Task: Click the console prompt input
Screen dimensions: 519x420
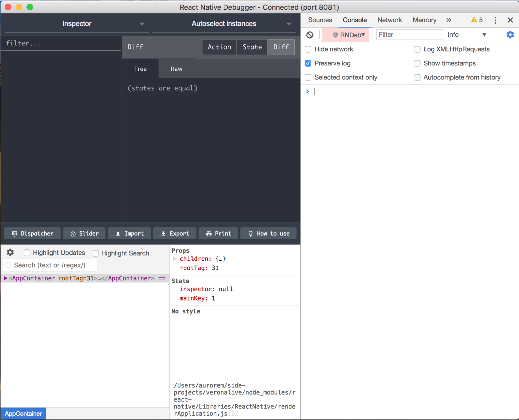Action: (414, 91)
